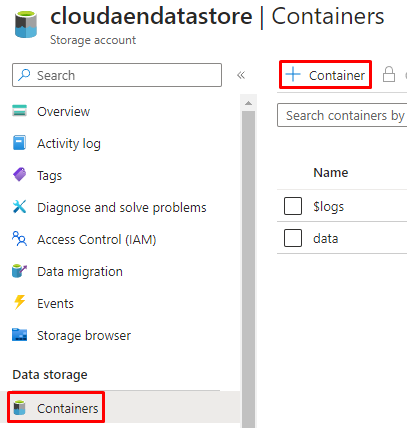Click the Events lightning bolt icon

tap(19, 302)
